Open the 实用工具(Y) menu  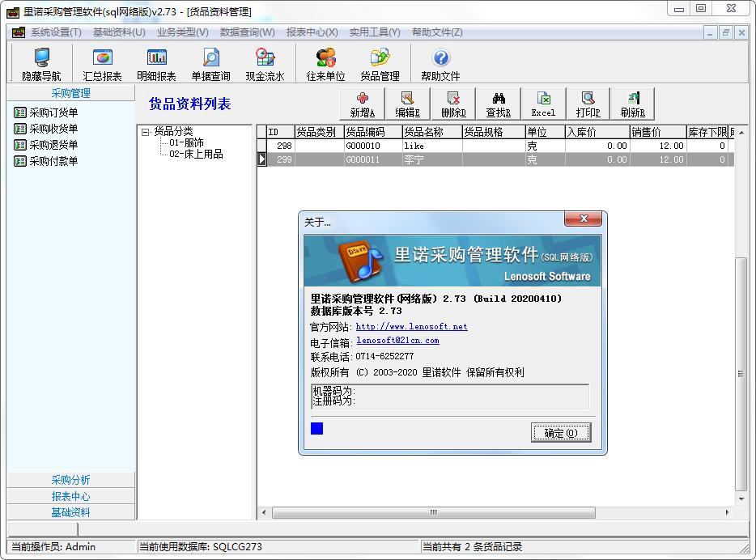[x=375, y=32]
